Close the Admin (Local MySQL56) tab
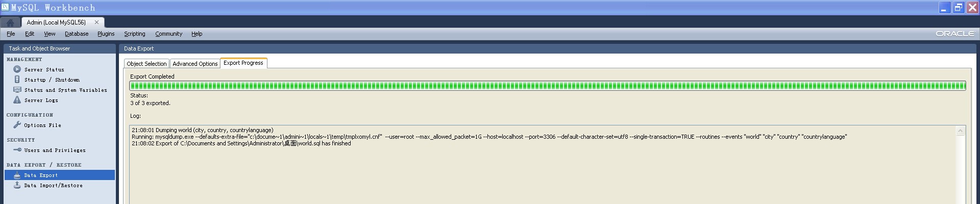980x204 pixels. point(96,22)
